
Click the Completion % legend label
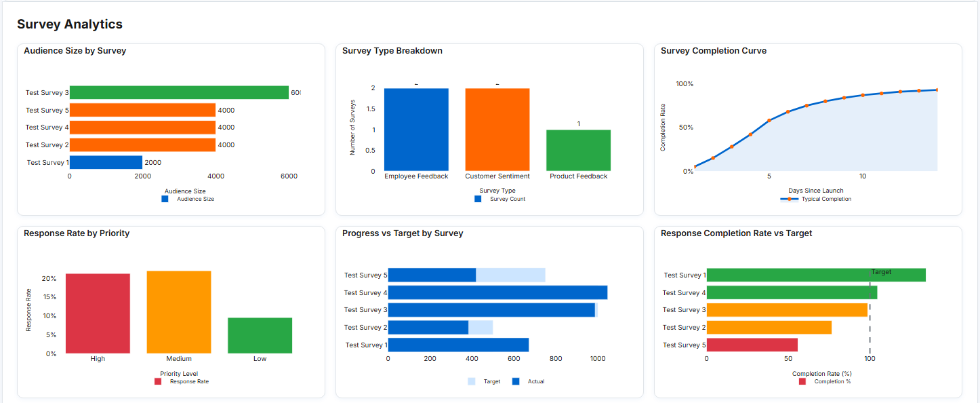point(832,381)
